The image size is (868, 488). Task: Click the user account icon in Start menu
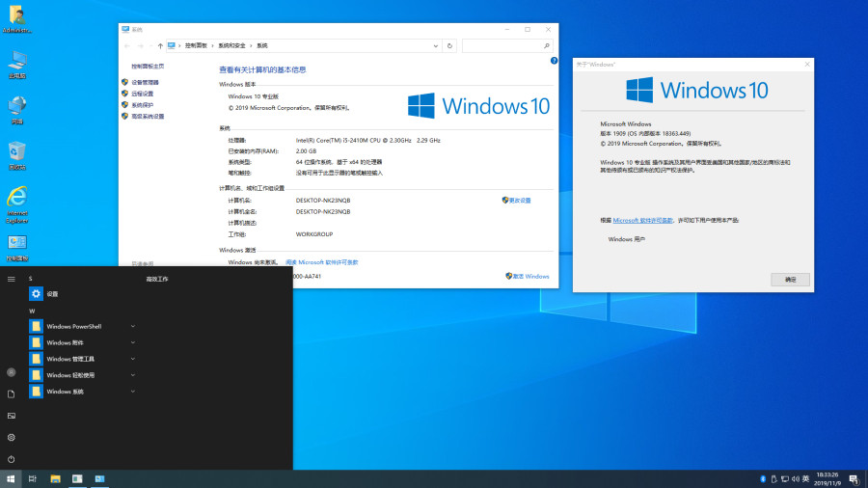point(11,372)
